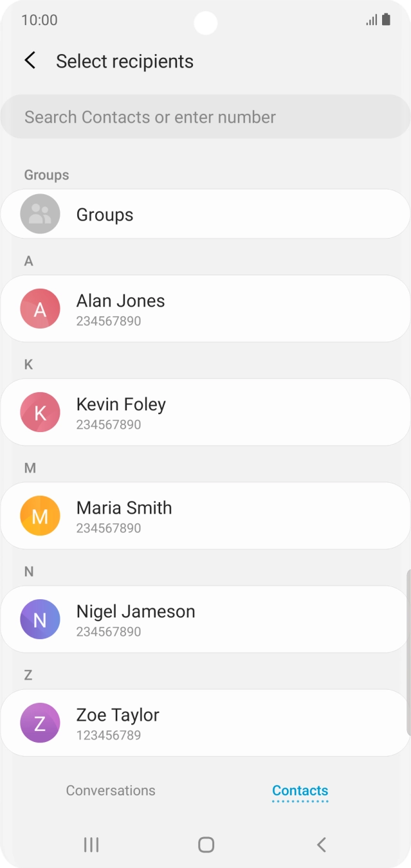Image resolution: width=411 pixels, height=868 pixels.
Task: Tap Zoe Taylor's avatar circle
Action: (x=39, y=723)
